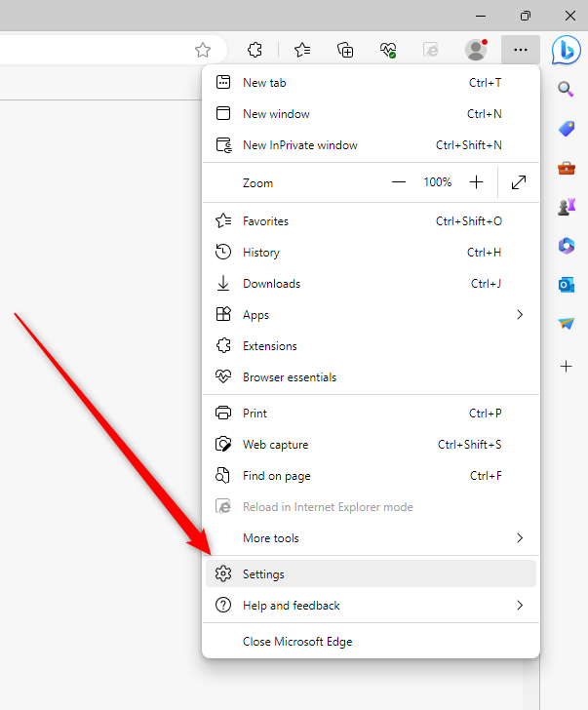The width and height of the screenshot is (588, 710).
Task: Open the profile avatar icon
Action: coord(476,50)
